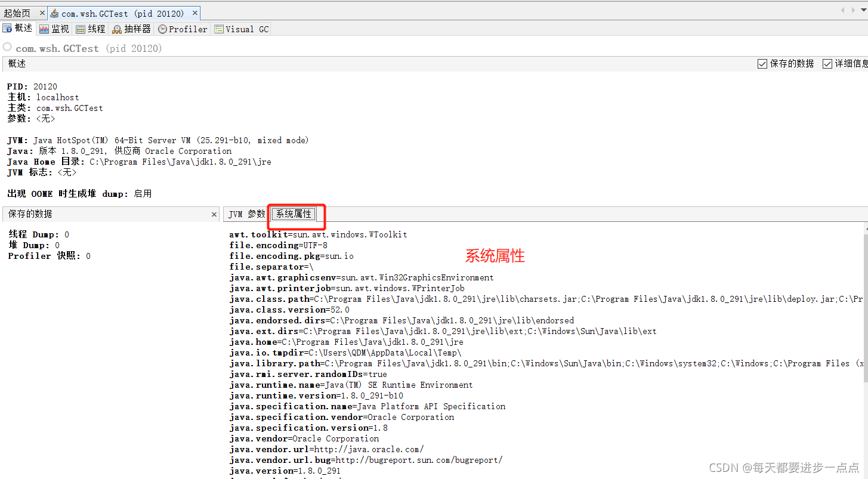Viewport: 868px width, 479px height.
Task: Disable the 详细信息 checkbox
Action: click(x=829, y=63)
